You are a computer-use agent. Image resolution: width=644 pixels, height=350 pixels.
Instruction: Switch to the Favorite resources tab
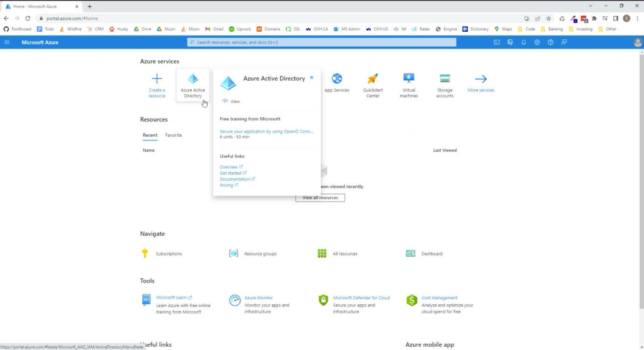[173, 135]
